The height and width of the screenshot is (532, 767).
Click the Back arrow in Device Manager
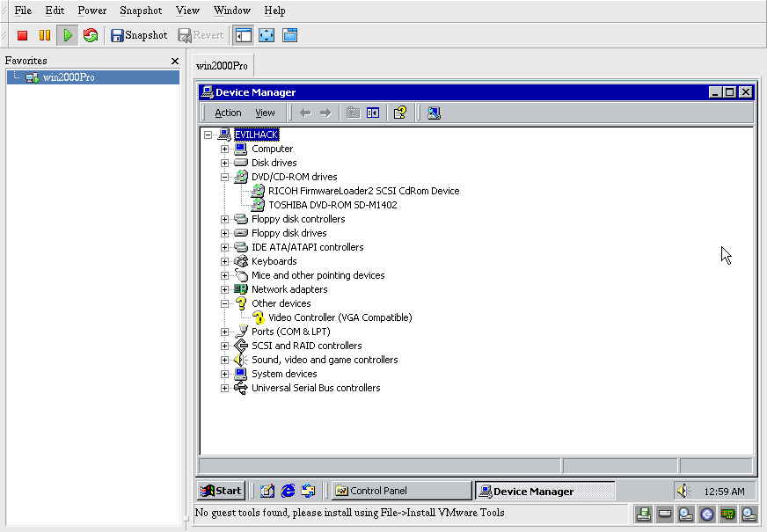pyautogui.click(x=305, y=113)
